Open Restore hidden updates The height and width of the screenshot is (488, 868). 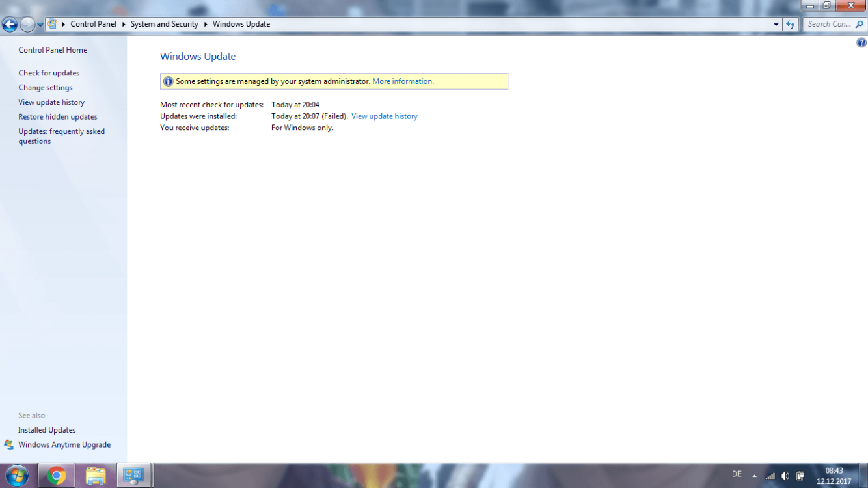pyautogui.click(x=58, y=117)
